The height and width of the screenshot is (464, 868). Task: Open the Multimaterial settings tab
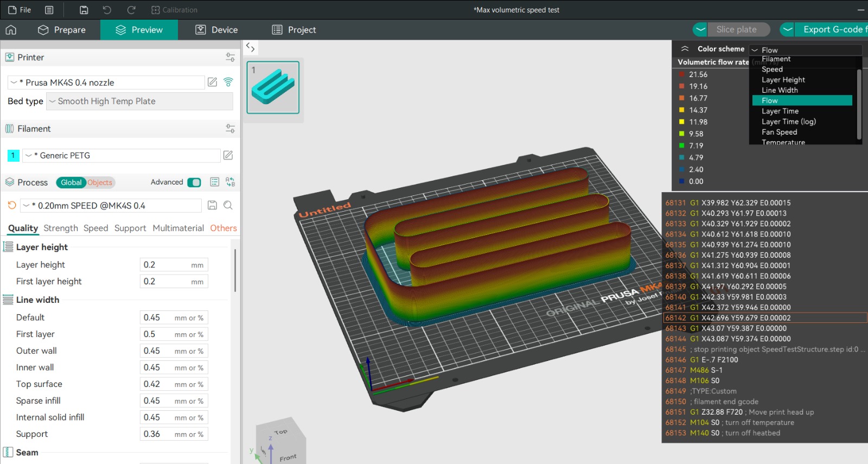178,228
